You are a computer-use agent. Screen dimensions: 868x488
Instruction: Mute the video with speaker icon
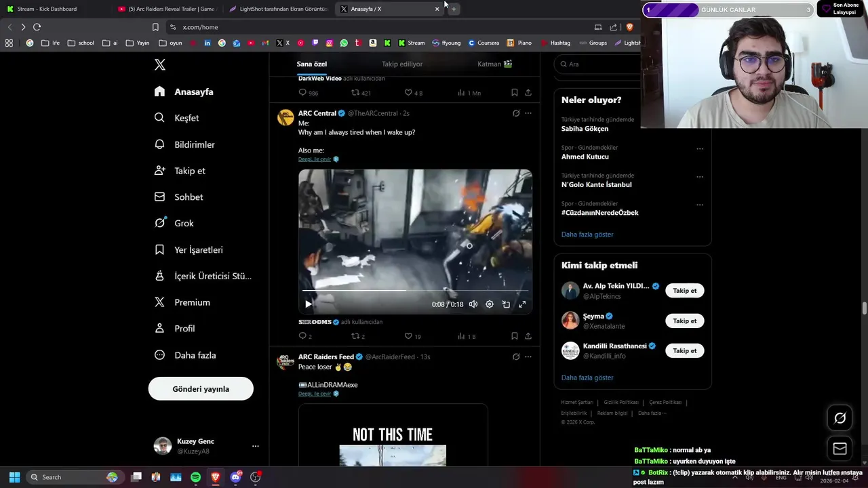(x=473, y=304)
